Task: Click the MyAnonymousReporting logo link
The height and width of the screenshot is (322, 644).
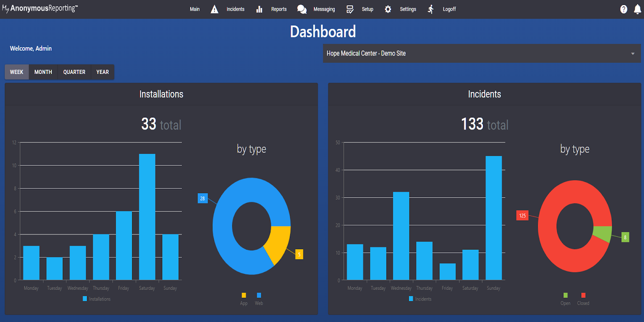Action: click(40, 8)
